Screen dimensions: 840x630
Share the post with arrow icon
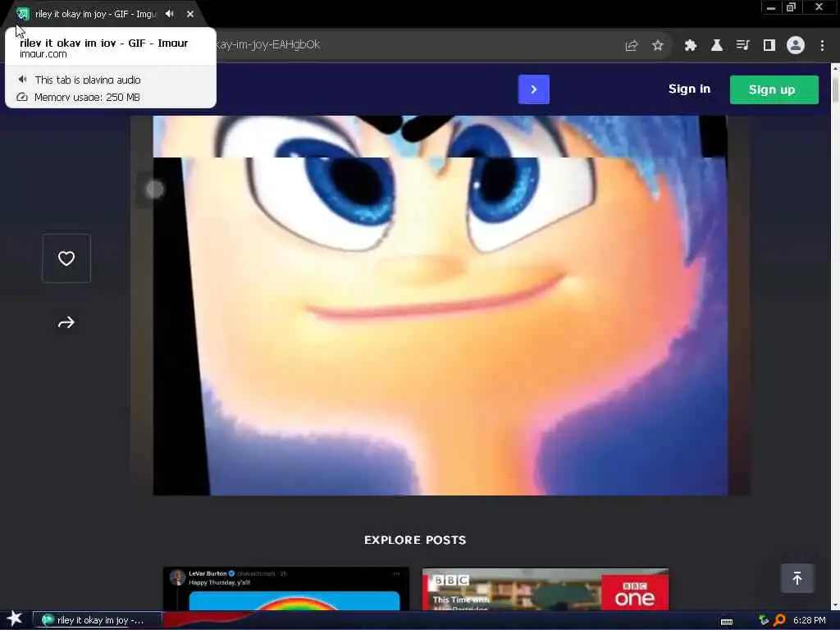[x=66, y=322]
